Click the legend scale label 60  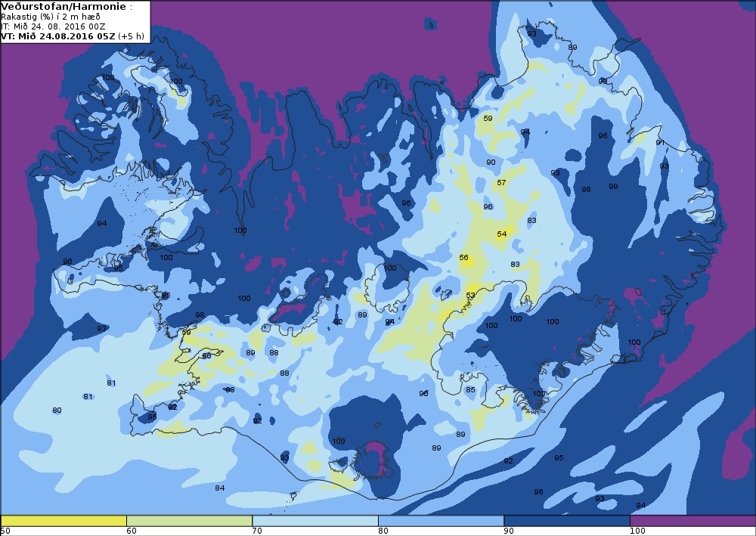[x=131, y=531]
